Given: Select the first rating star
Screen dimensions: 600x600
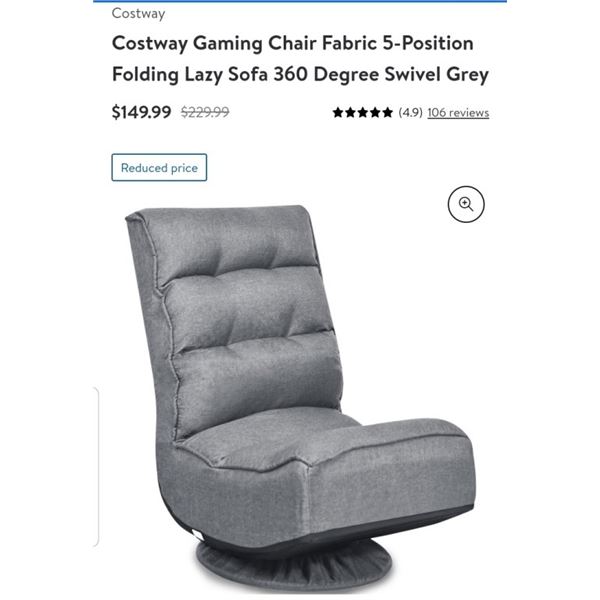Looking at the screenshot, I should [338, 112].
